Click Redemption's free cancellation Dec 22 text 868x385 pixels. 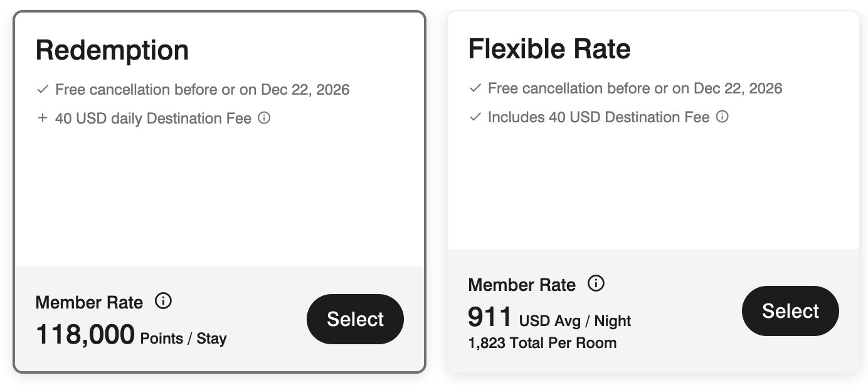point(203,90)
